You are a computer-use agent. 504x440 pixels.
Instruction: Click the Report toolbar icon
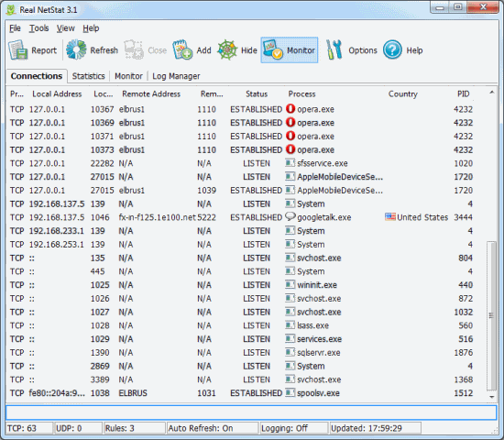point(17,50)
